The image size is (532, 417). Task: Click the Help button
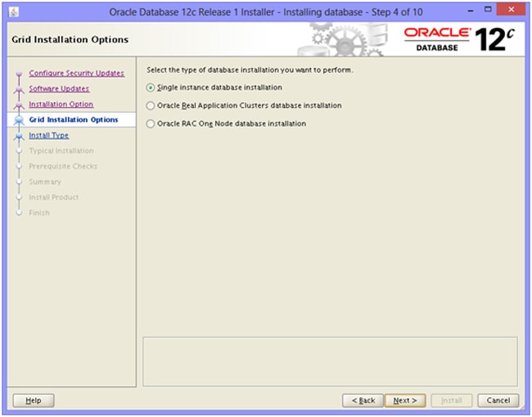click(x=34, y=401)
